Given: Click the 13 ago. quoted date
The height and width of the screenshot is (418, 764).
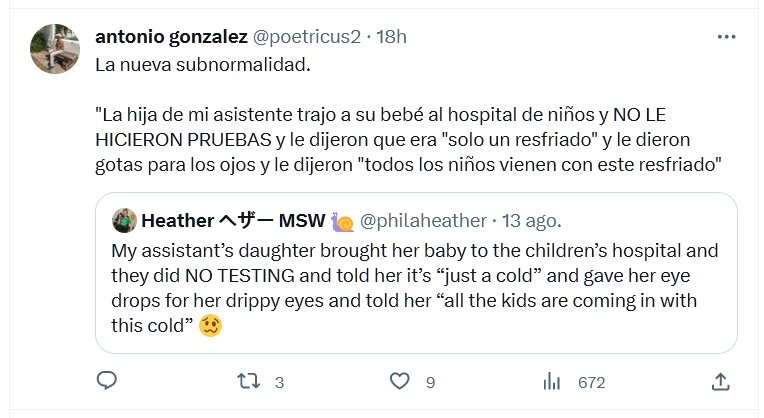Looking at the screenshot, I should 531,220.
